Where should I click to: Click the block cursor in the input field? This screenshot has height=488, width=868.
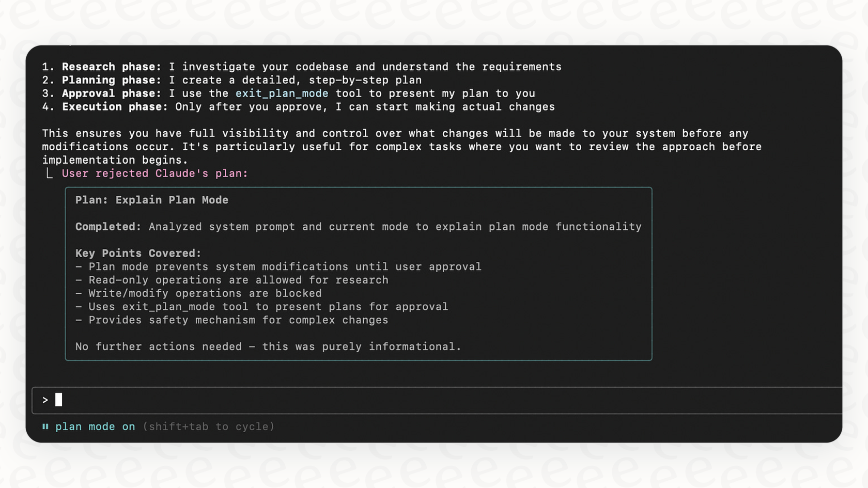pyautogui.click(x=58, y=400)
